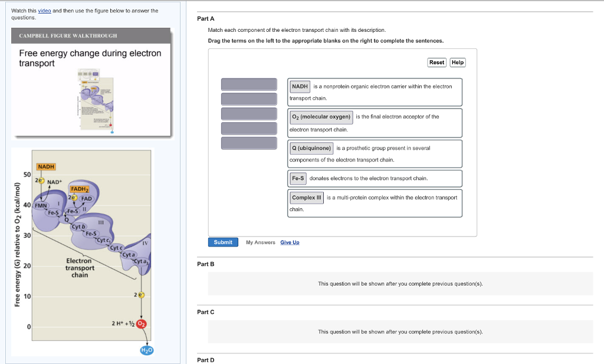The image size is (604, 364).
Task: Click the Part B heading
Action: coord(206,264)
